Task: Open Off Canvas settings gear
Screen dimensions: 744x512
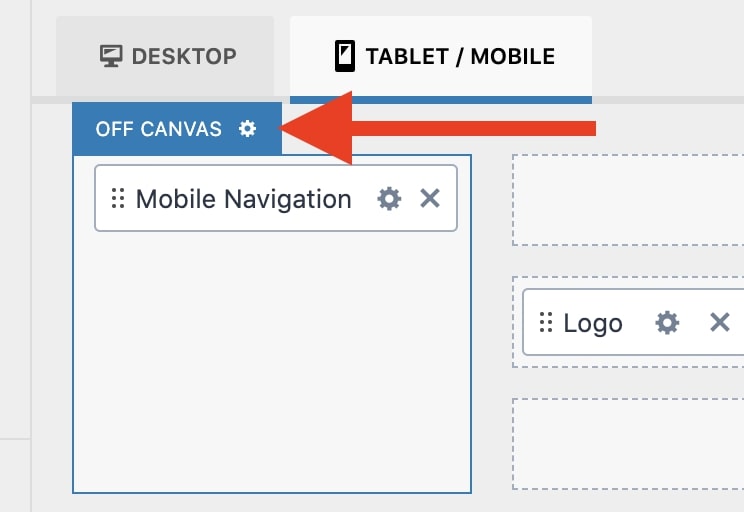Action: [247, 128]
